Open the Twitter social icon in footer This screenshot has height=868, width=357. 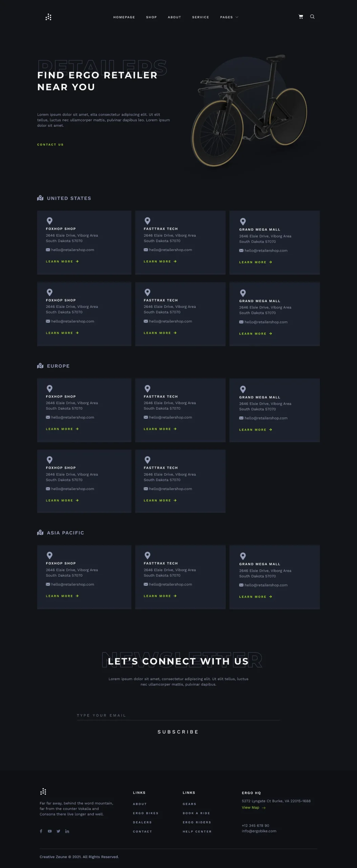(58, 831)
